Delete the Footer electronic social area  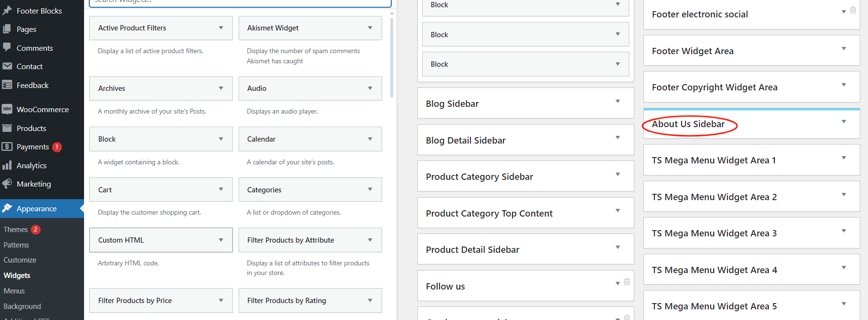pos(853,10)
